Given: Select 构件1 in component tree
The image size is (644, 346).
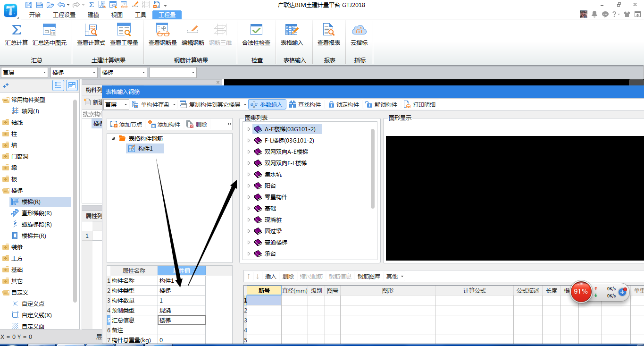Looking at the screenshot, I should (x=145, y=149).
